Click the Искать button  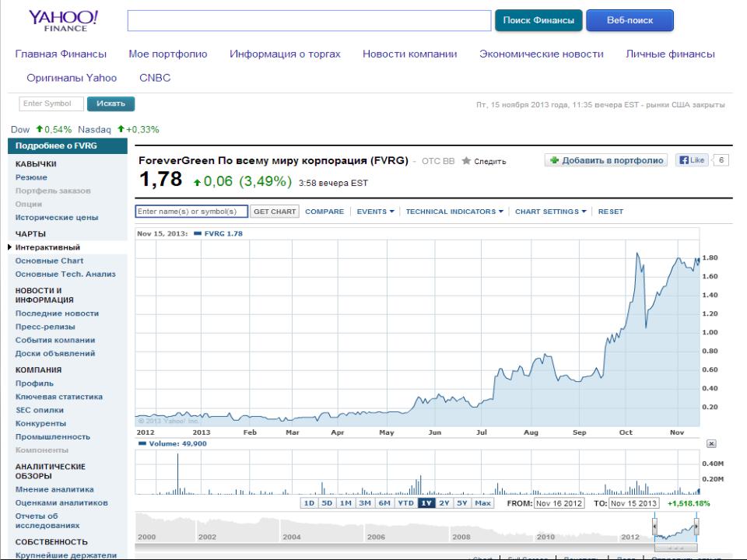click(110, 103)
